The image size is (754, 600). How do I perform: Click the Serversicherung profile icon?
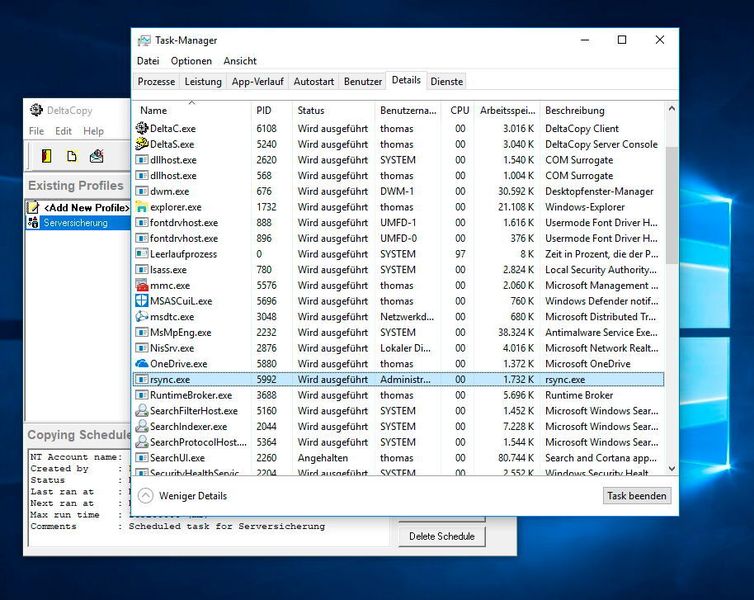coord(33,223)
